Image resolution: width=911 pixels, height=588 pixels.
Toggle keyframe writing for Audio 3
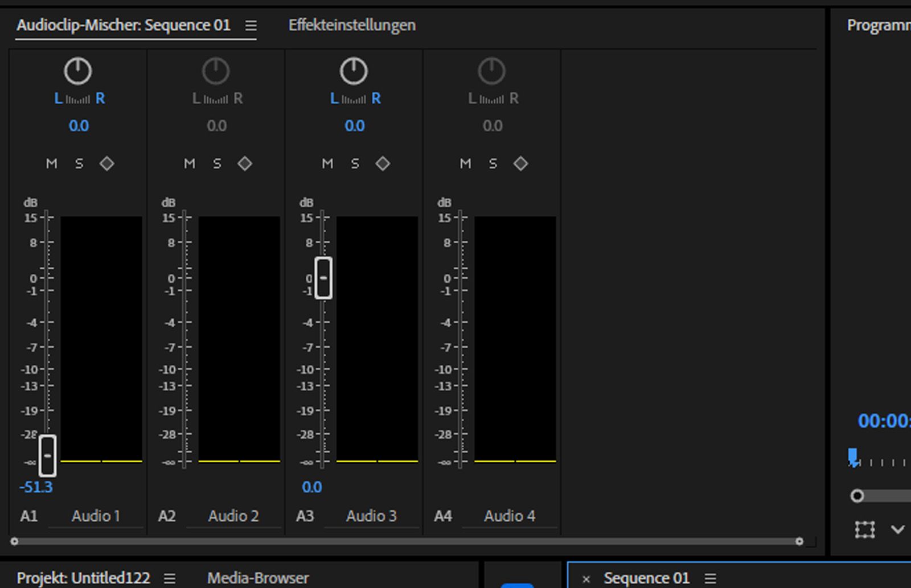click(383, 164)
